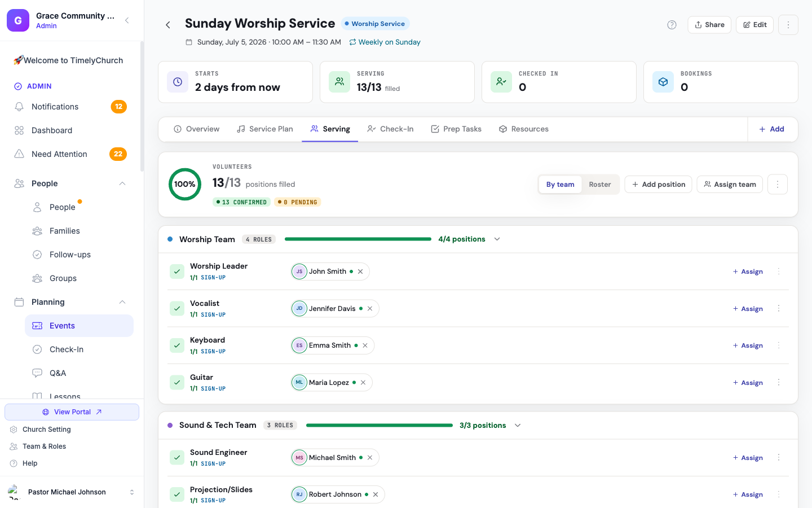Toggle the Vocalist filled checkbox
Screen dimensions: 812x508
(x=177, y=309)
